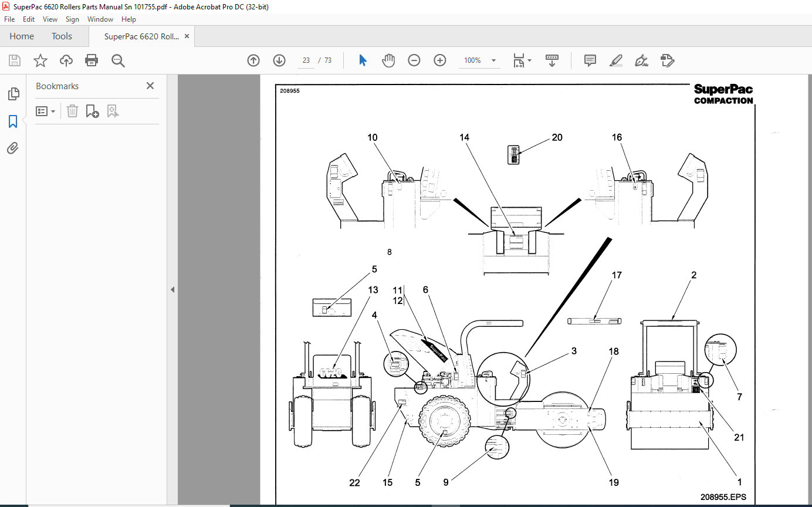The height and width of the screenshot is (507, 812).
Task: Open the Find text magnifier icon
Action: coord(118,60)
